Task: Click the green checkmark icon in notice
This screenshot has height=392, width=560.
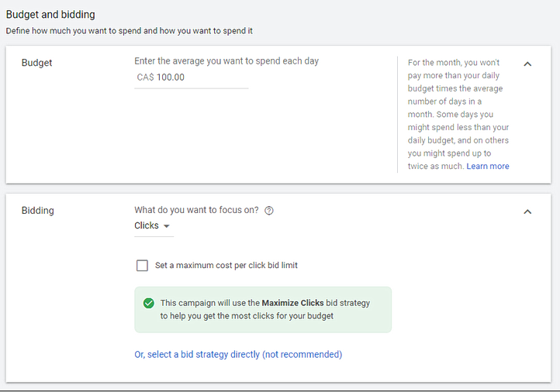Action: click(148, 303)
